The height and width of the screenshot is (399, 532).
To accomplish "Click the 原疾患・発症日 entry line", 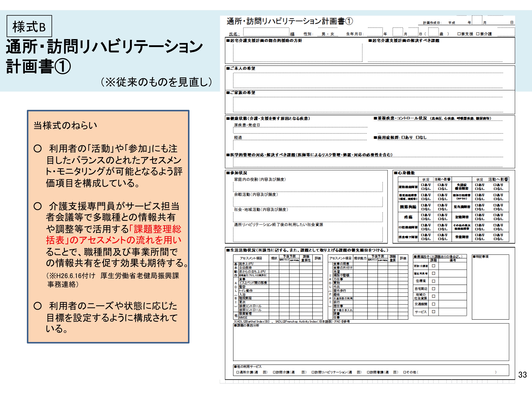I will [x=300, y=130].
